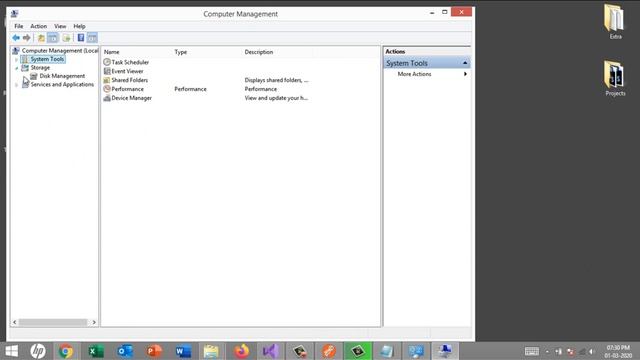Select Services and Applications tree node

(x=62, y=84)
